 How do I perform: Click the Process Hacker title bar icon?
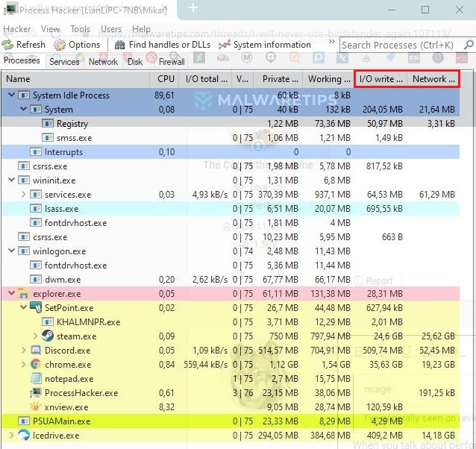[x=10, y=9]
